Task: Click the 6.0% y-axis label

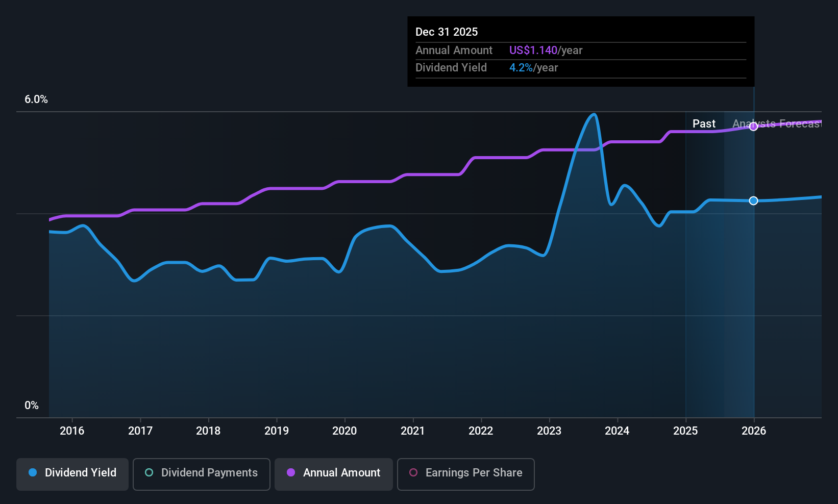Action: [x=36, y=99]
